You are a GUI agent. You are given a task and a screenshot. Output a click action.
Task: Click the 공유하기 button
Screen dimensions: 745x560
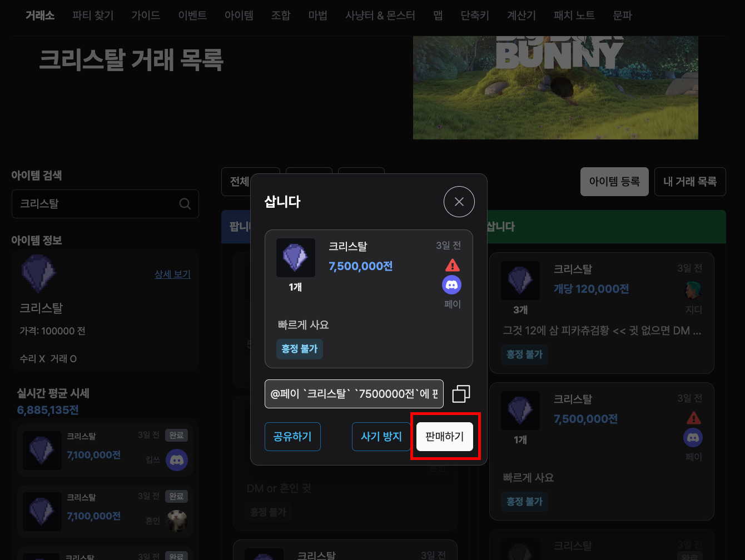[x=292, y=437]
